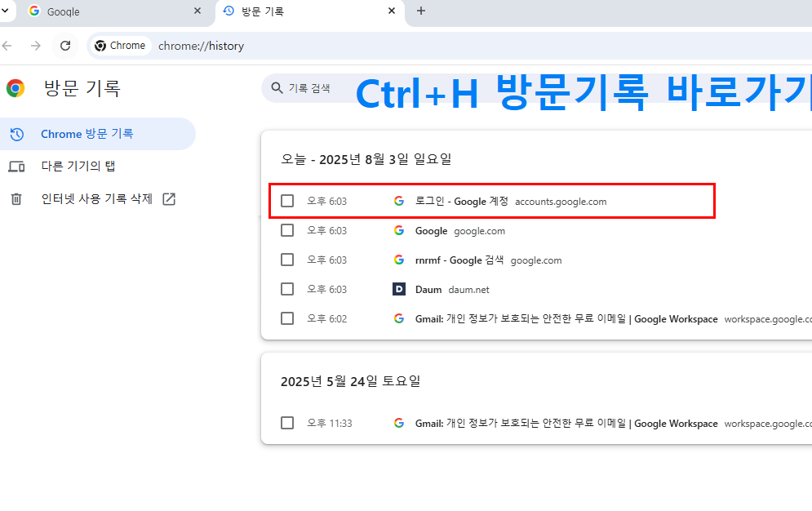Click the magnifier icon in 기록 검색
812x511 pixels.
click(277, 88)
